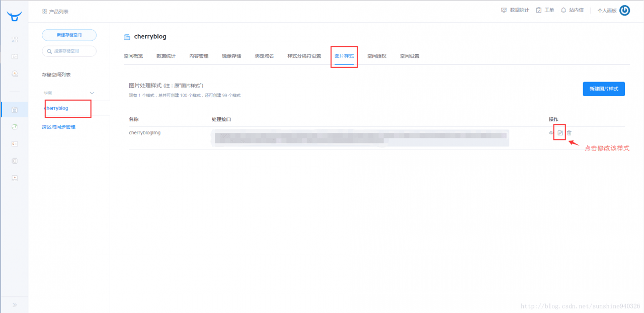Switch to 空间概览 tab

(133, 56)
